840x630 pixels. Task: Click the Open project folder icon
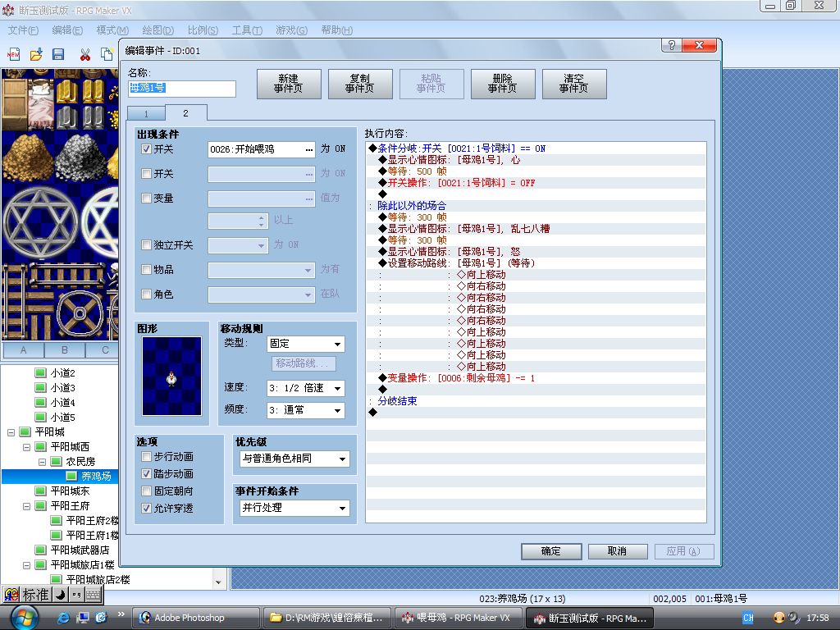[x=36, y=54]
